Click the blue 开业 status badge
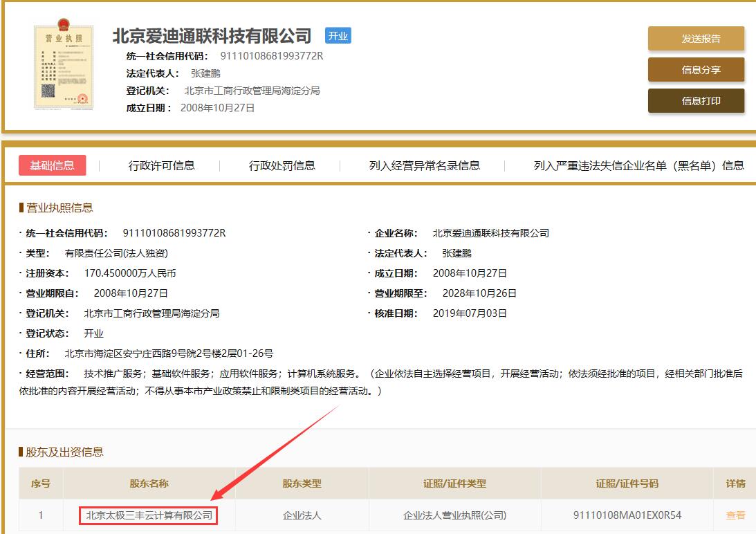Image resolution: width=756 pixels, height=534 pixels. [x=338, y=36]
